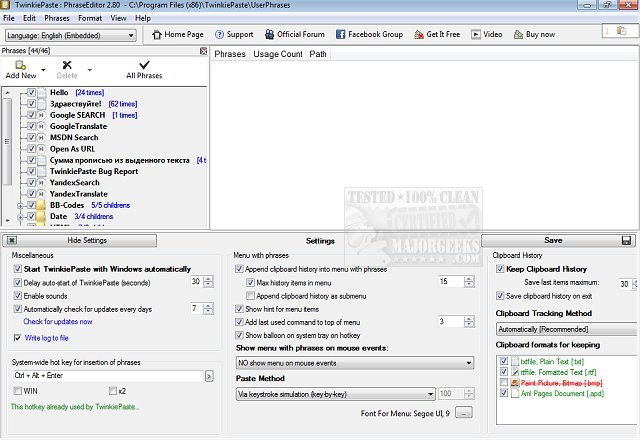Viewport: 640px width, 440px height.
Task: Enable the WIN hotkey modifier checkbox
Action: click(x=18, y=391)
